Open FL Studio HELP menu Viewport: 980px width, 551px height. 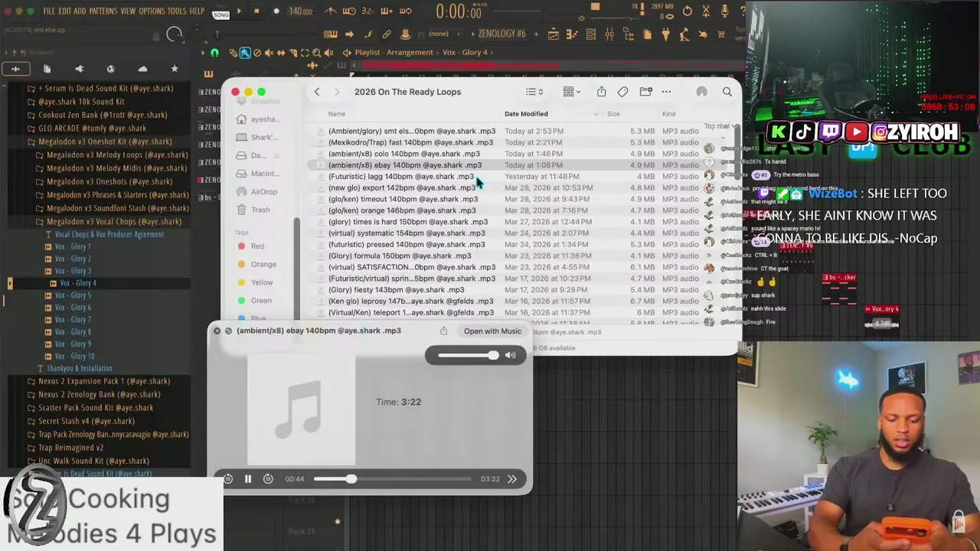click(x=197, y=11)
